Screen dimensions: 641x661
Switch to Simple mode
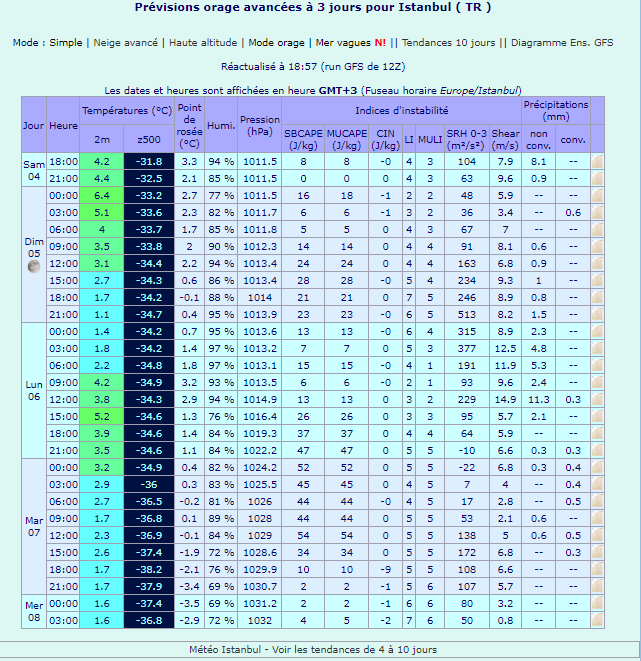(x=66, y=43)
